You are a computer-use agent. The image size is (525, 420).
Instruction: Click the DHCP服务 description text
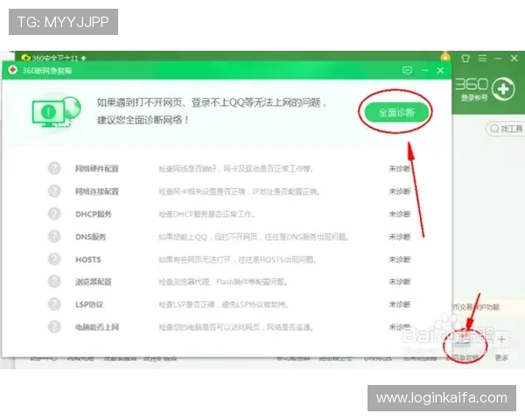206,214
